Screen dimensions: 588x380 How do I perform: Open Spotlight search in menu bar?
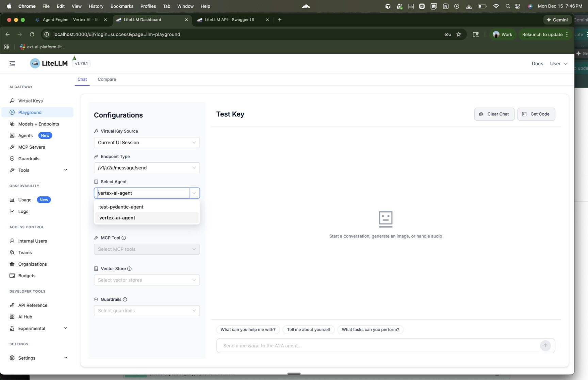(508, 6)
